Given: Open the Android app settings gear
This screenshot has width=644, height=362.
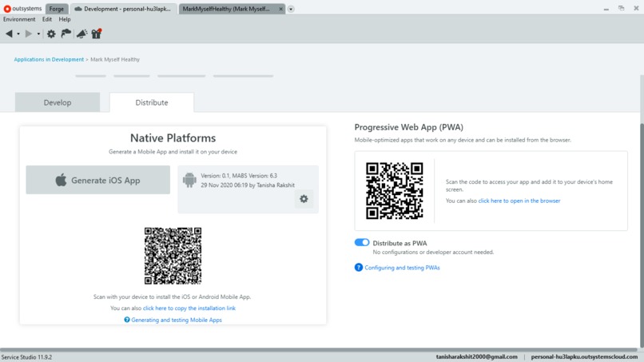Looking at the screenshot, I should tap(304, 199).
